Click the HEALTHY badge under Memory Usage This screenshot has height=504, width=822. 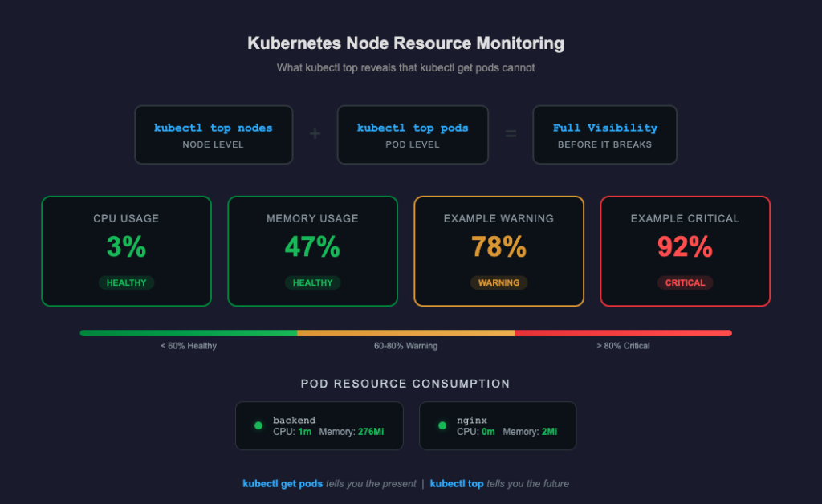pyautogui.click(x=312, y=282)
